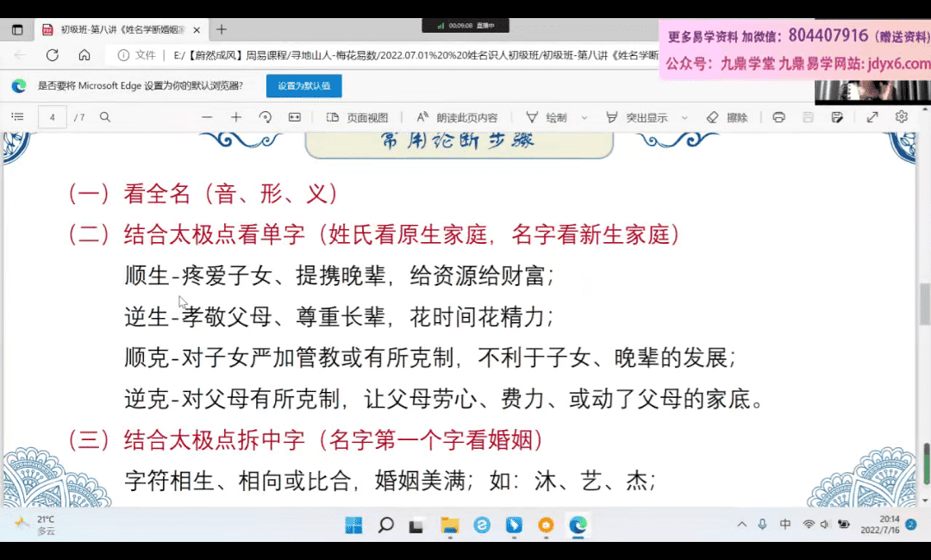Zoom in using the plus button

235,117
